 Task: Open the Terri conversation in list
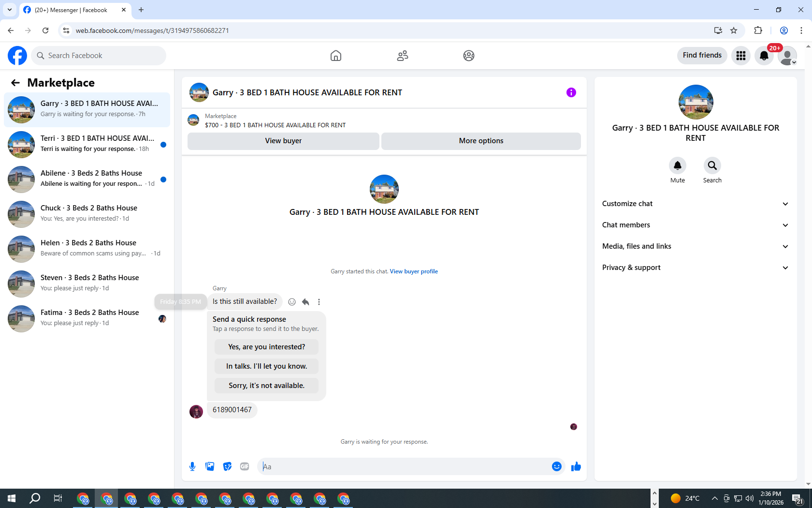(87, 145)
